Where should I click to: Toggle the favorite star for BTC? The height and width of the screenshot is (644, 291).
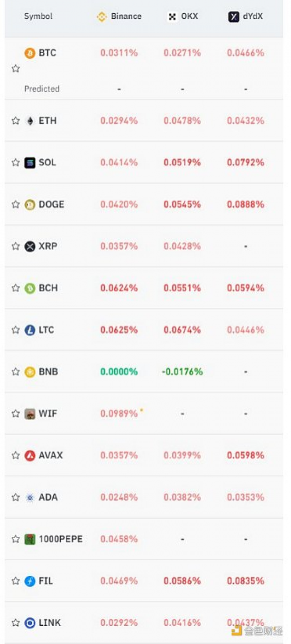(16, 69)
